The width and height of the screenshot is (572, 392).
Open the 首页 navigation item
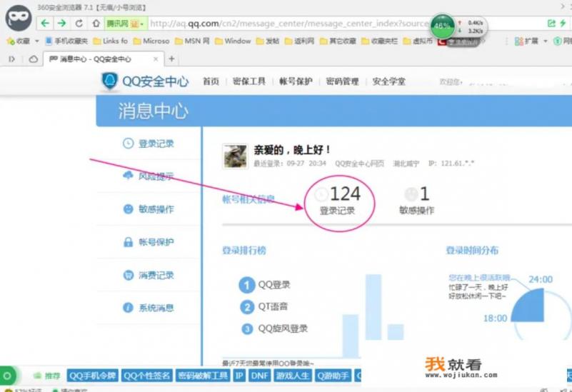[211, 81]
